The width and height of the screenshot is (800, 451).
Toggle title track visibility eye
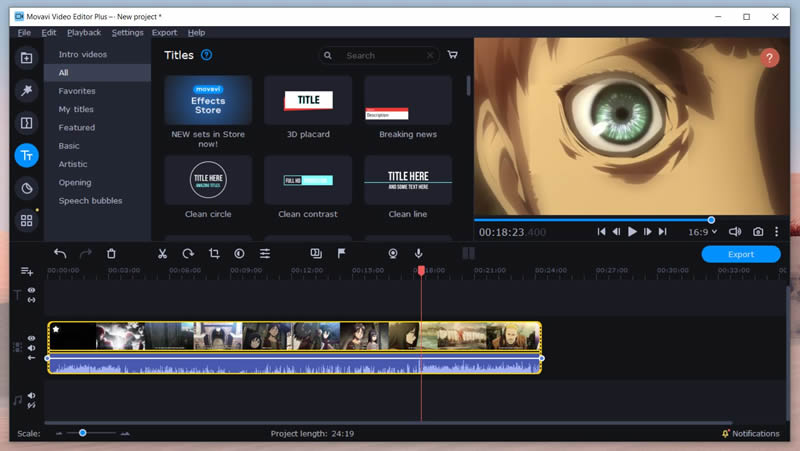coord(32,290)
